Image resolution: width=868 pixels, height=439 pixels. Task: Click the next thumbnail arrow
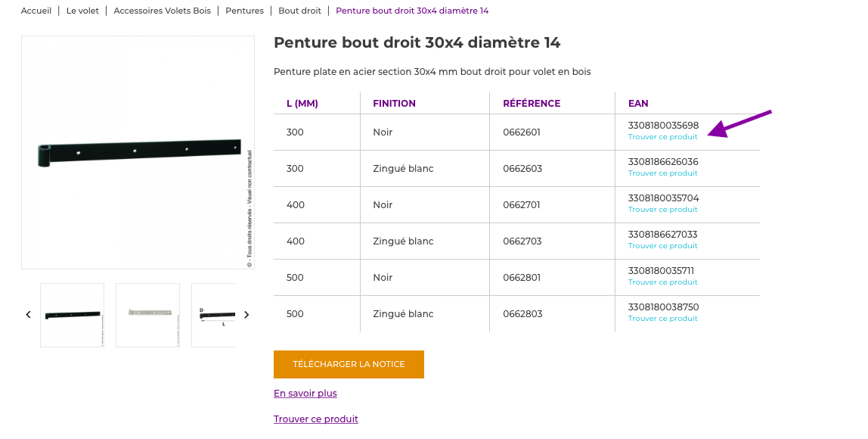click(246, 315)
